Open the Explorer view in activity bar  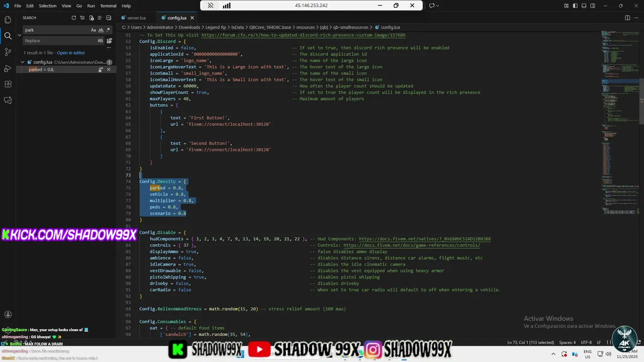[x=8, y=20]
